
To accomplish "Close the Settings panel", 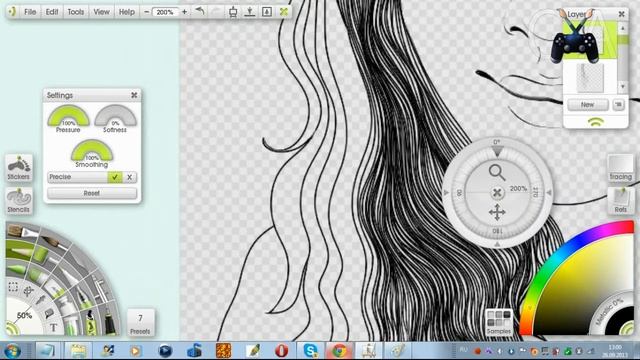I will coord(134,95).
